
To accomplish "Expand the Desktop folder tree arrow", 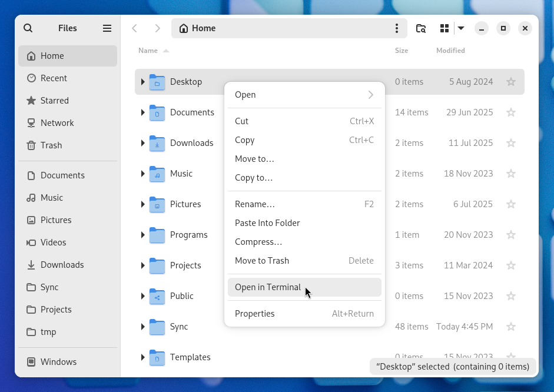I will 142,82.
